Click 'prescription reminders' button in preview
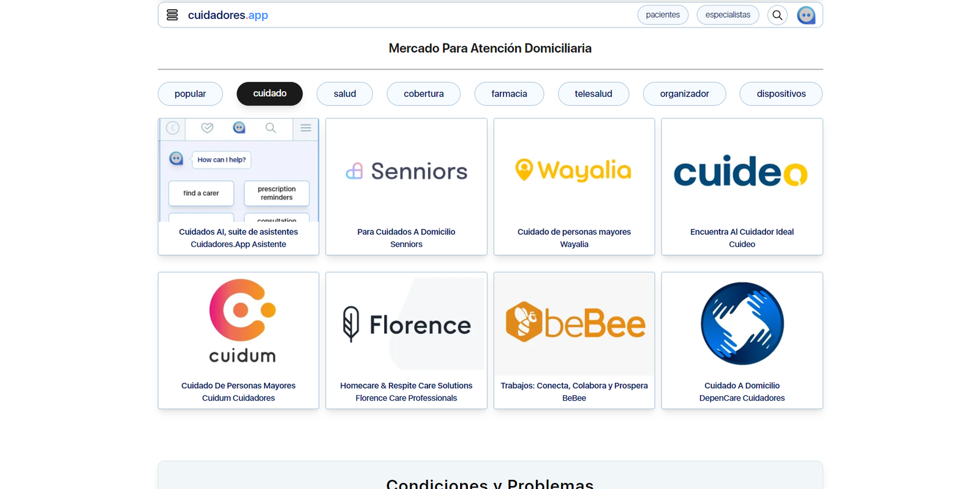980x489 pixels. click(277, 193)
